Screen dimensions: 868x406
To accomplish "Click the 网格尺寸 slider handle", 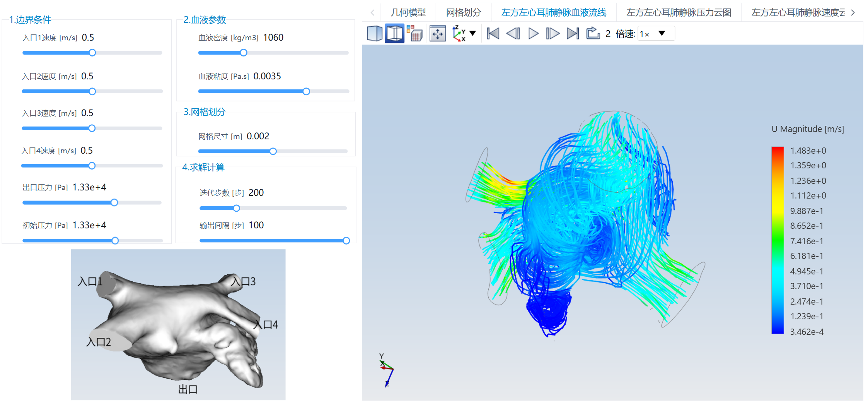I will pyautogui.click(x=273, y=151).
